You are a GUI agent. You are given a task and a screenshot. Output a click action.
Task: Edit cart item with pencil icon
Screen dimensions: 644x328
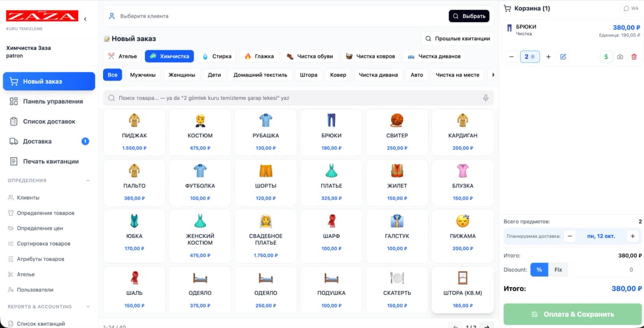point(563,57)
